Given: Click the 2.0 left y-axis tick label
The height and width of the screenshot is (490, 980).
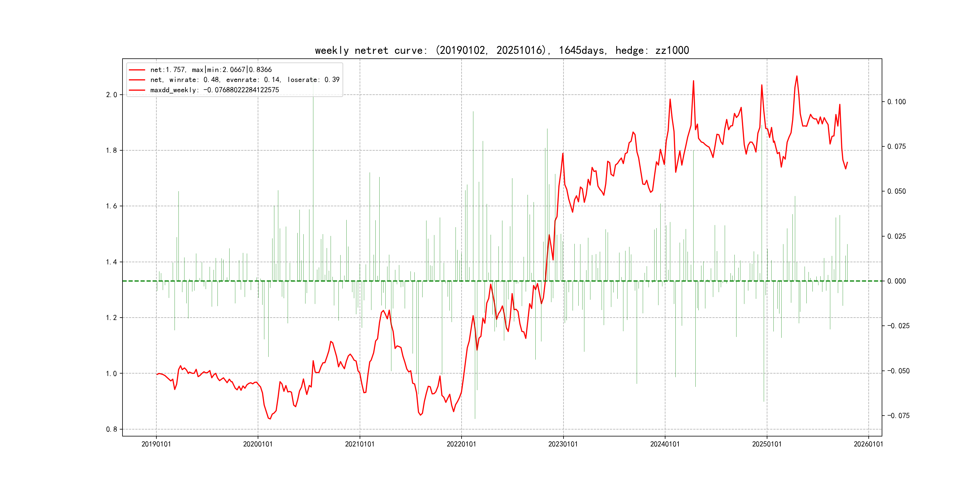Looking at the screenshot, I should pyautogui.click(x=112, y=95).
